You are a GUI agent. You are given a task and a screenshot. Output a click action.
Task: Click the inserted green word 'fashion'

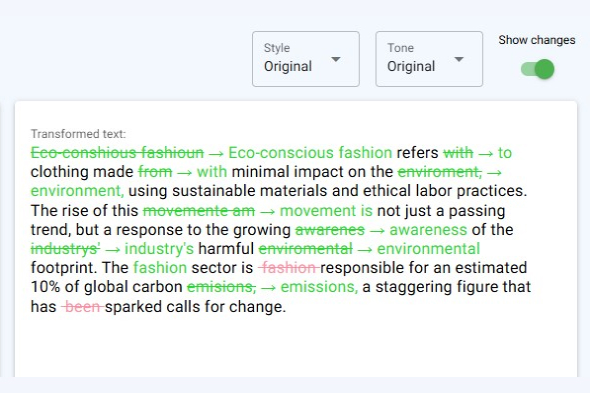(160, 268)
